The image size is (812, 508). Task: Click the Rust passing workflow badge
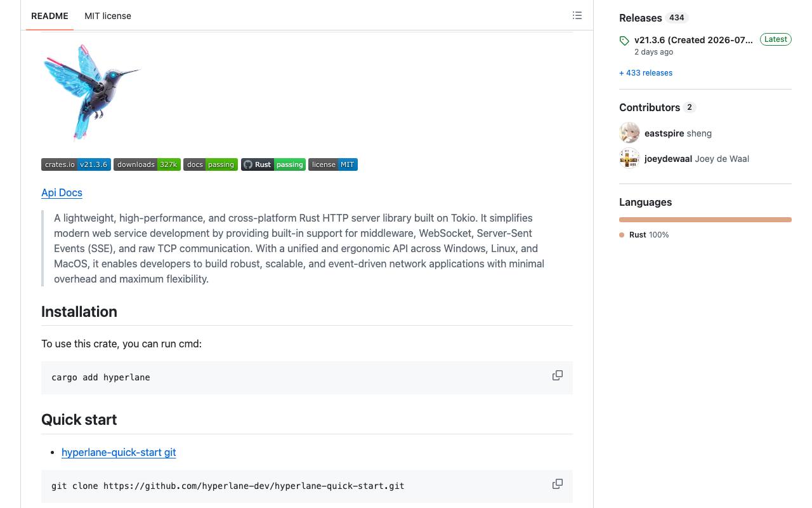[x=273, y=164]
